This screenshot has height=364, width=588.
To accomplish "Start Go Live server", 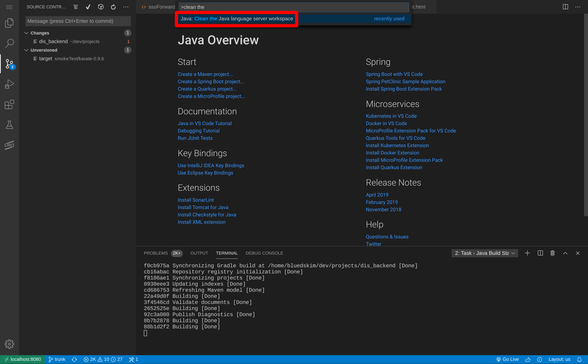I will click(507, 359).
